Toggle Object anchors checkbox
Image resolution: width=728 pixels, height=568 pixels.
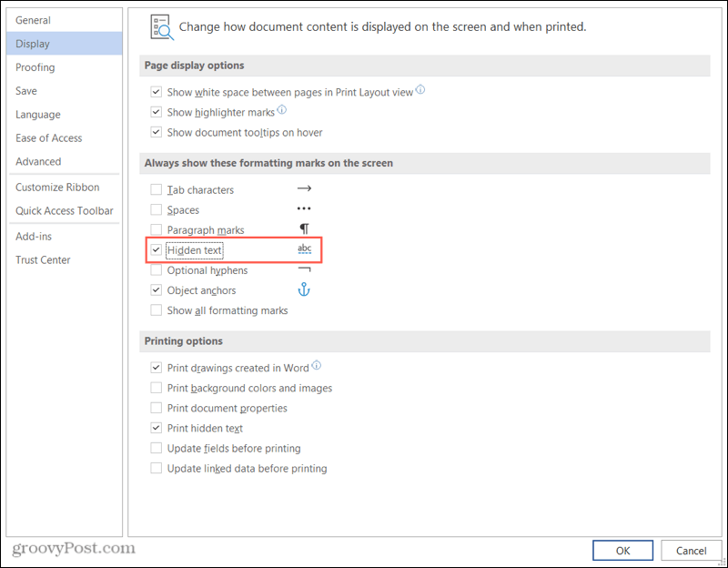[156, 289]
